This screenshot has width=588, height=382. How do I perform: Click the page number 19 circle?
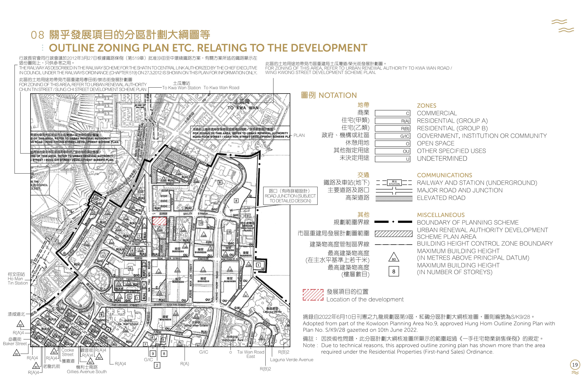[575, 365]
